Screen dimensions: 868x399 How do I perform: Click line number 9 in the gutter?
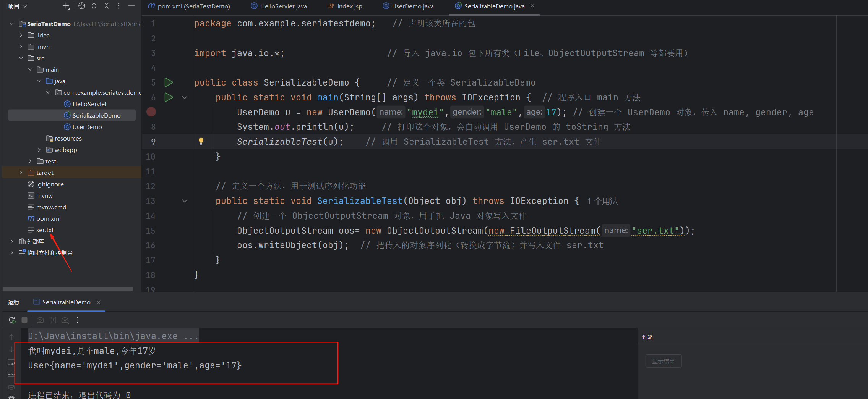(x=153, y=142)
